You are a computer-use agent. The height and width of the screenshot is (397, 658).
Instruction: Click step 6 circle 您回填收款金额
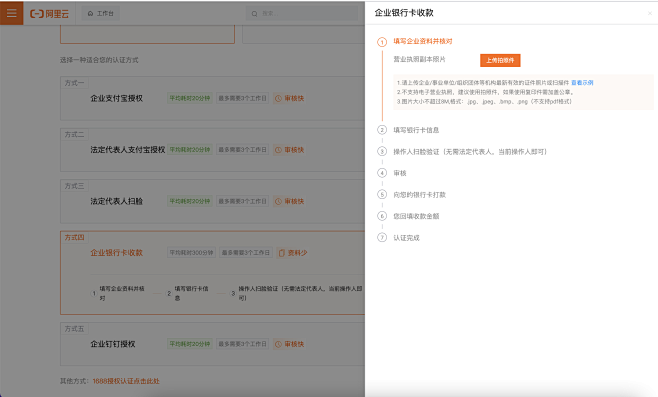pyautogui.click(x=382, y=216)
